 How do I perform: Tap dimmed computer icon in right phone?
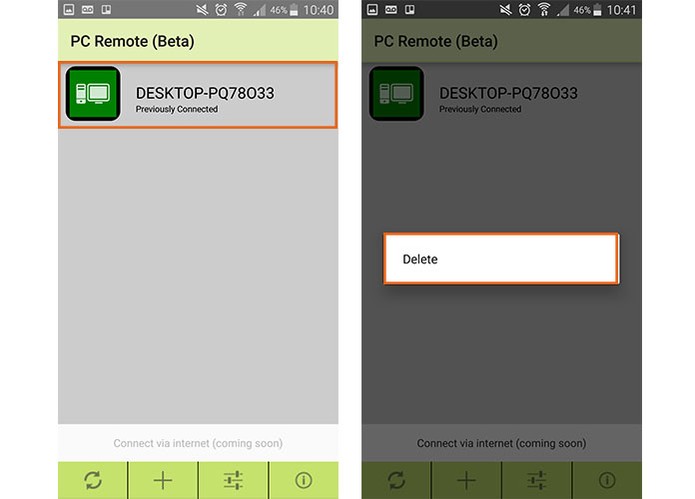click(397, 94)
